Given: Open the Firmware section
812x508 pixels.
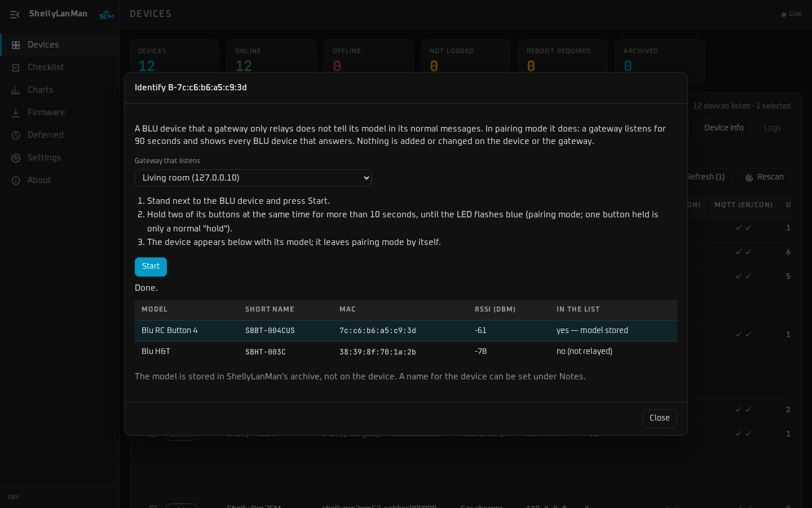Looking at the screenshot, I should pyautogui.click(x=60, y=112).
